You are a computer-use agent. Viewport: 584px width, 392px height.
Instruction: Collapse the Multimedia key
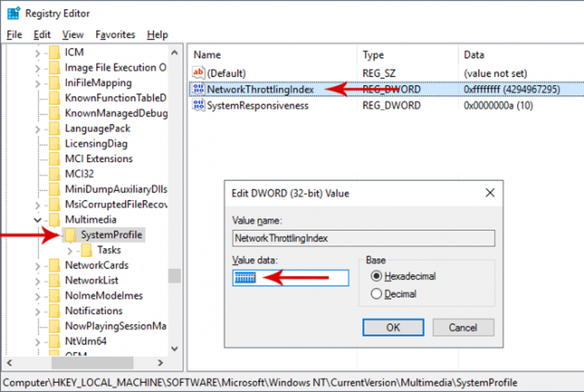click(x=37, y=220)
